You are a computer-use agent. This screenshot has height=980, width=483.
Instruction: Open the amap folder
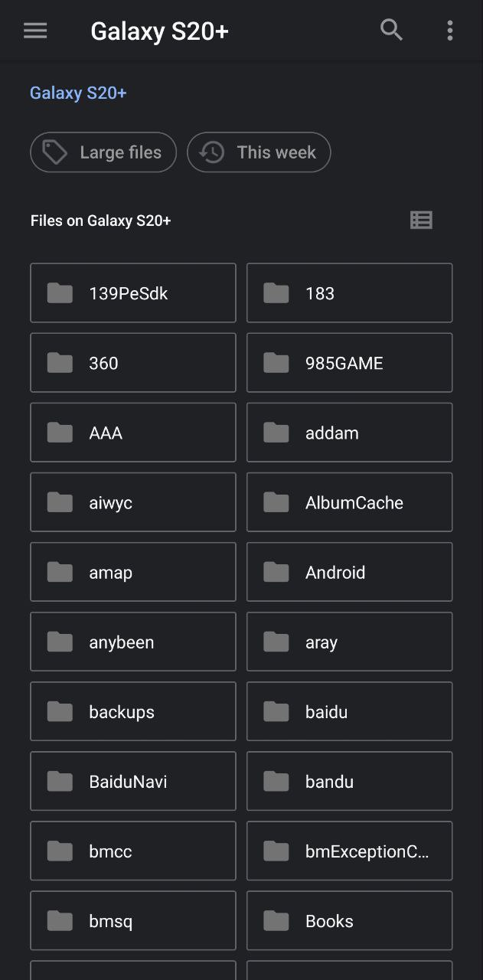(x=133, y=572)
